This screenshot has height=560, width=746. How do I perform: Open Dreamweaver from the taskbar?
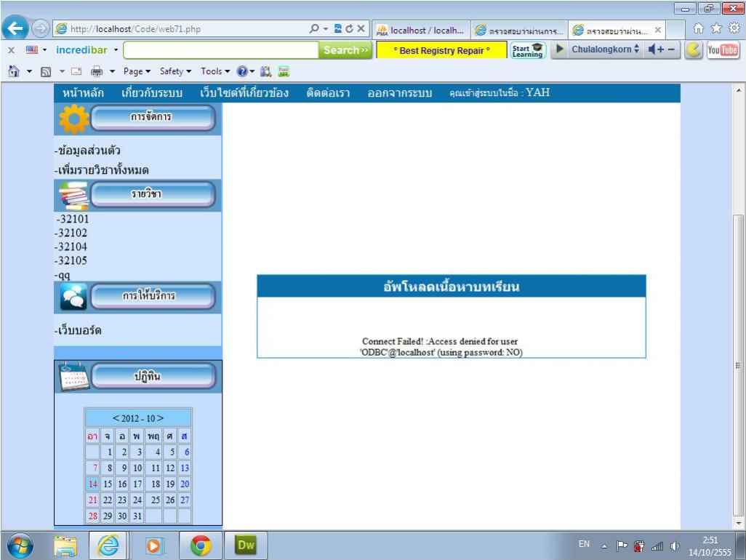pos(246,545)
